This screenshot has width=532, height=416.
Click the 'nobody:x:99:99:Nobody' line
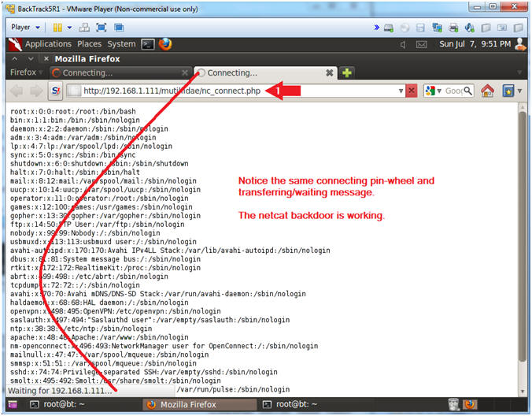tap(85, 233)
